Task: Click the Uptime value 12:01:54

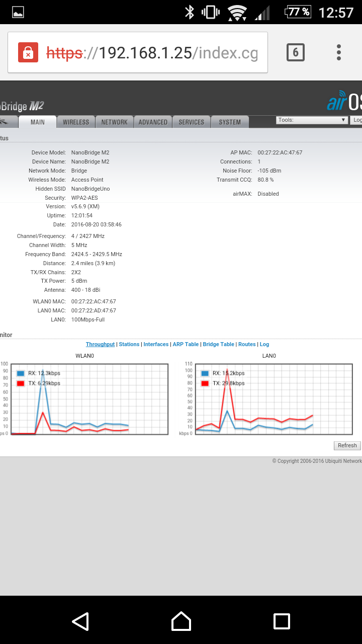Action: click(x=82, y=215)
